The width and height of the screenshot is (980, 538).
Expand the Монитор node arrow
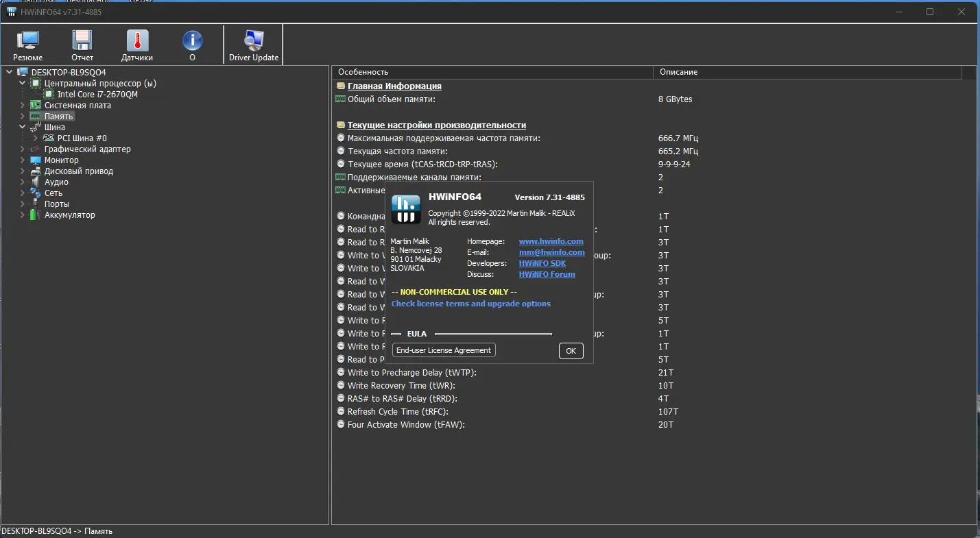(22, 160)
